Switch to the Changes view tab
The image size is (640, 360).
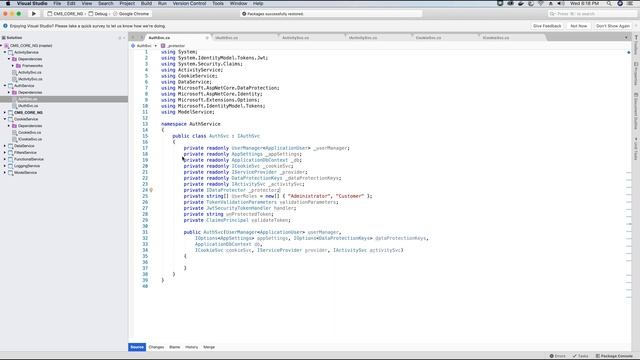click(156, 347)
